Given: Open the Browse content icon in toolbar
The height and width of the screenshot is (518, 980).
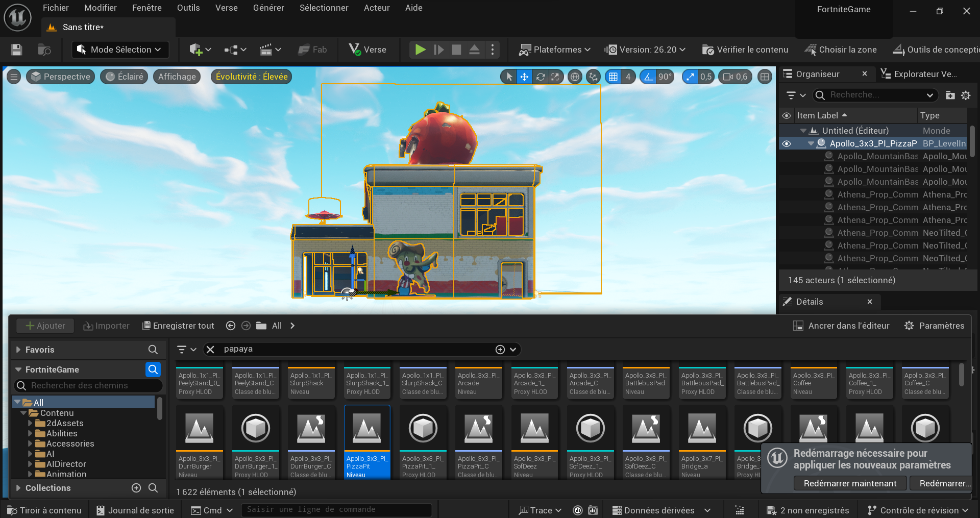Looking at the screenshot, I should [x=44, y=50].
